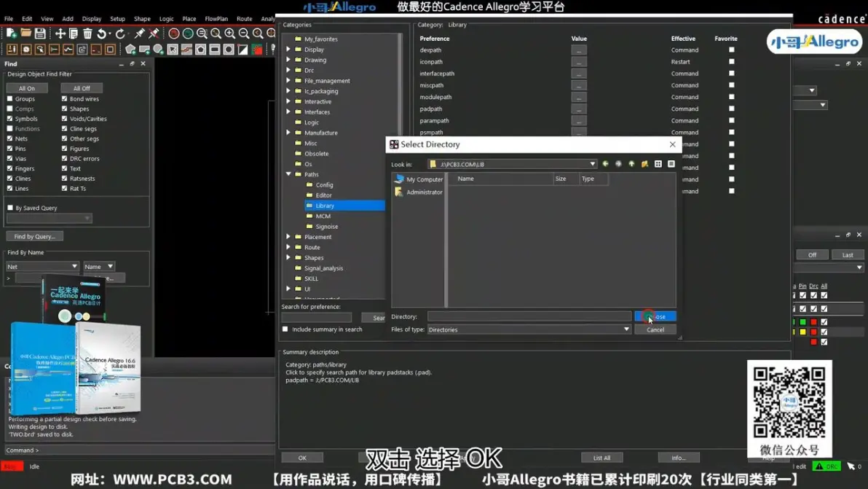
Task: Click the yellow color swatch in visibility panel
Action: tap(802, 332)
